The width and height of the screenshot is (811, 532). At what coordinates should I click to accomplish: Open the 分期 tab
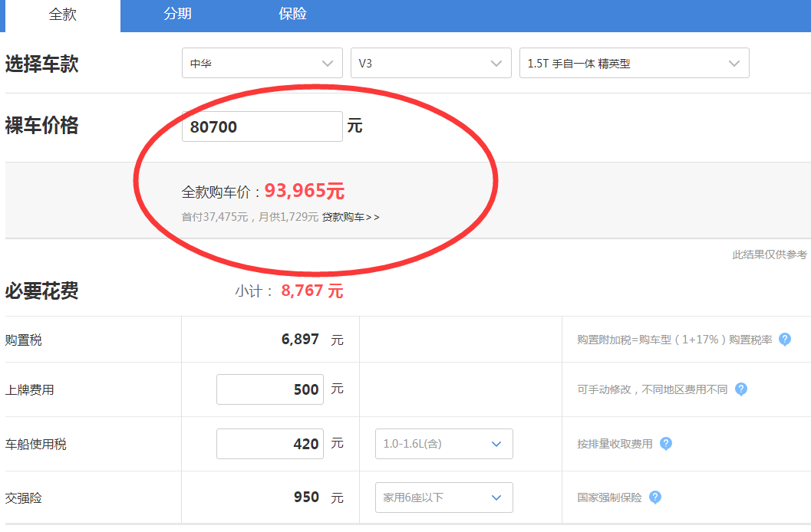[177, 14]
